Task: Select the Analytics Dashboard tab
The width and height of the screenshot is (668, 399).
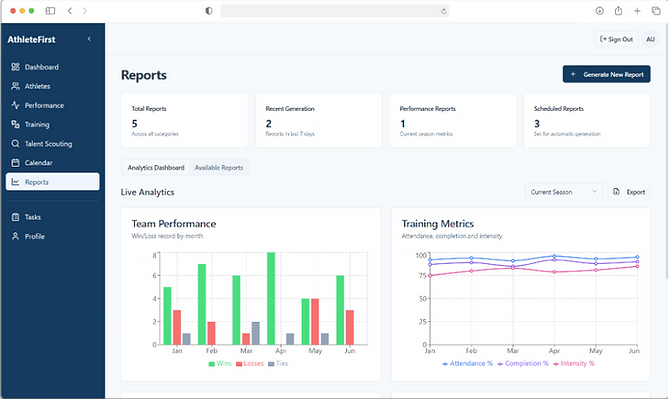Action: coord(156,168)
